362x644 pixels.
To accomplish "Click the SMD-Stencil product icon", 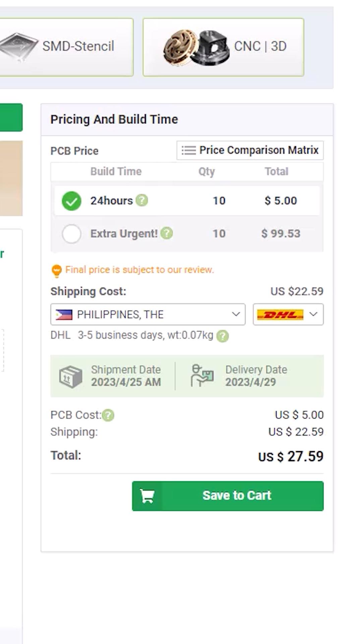I will tap(18, 46).
